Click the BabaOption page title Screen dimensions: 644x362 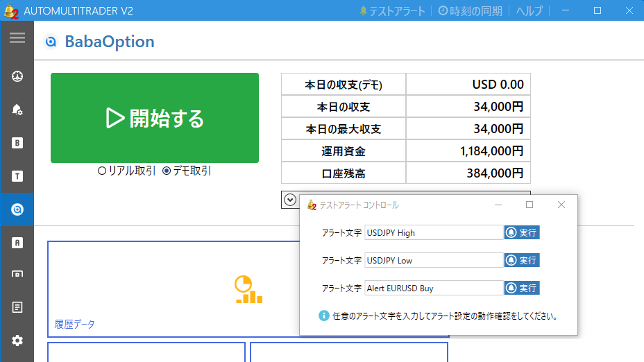coord(110,42)
